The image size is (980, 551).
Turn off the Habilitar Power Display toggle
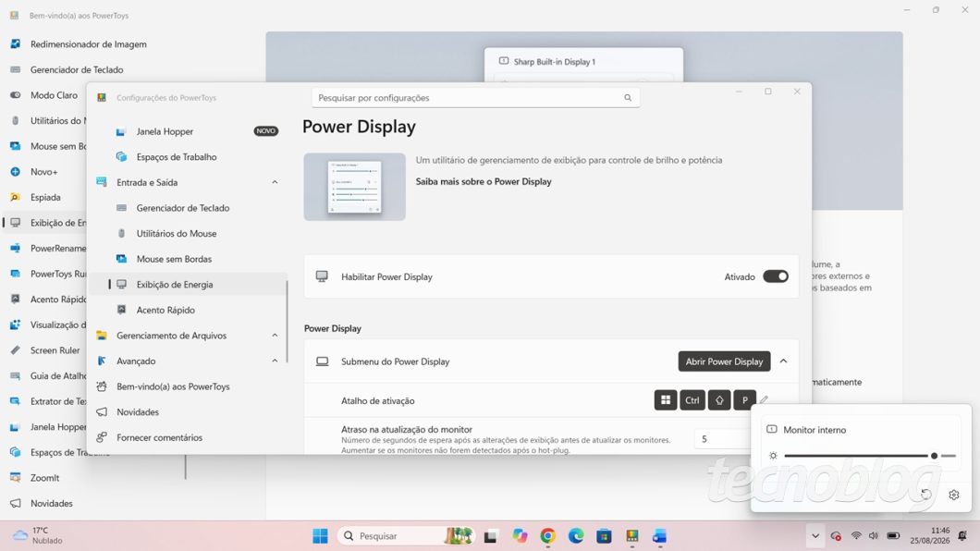(x=776, y=276)
